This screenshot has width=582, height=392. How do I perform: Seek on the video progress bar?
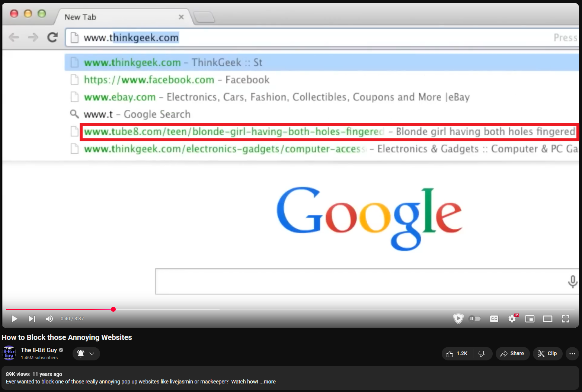coord(291,309)
